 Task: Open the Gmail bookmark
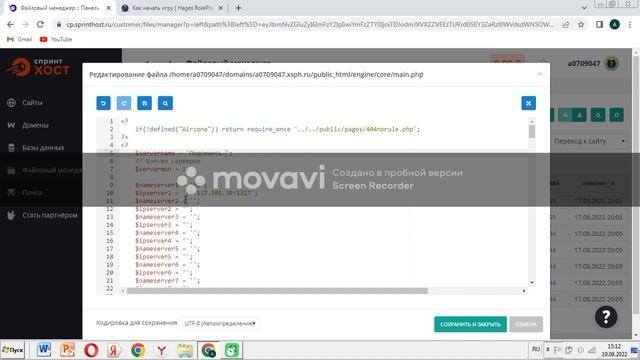point(19,39)
